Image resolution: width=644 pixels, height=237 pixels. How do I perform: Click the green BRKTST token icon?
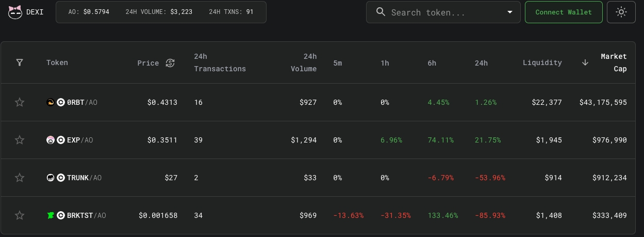click(51, 215)
